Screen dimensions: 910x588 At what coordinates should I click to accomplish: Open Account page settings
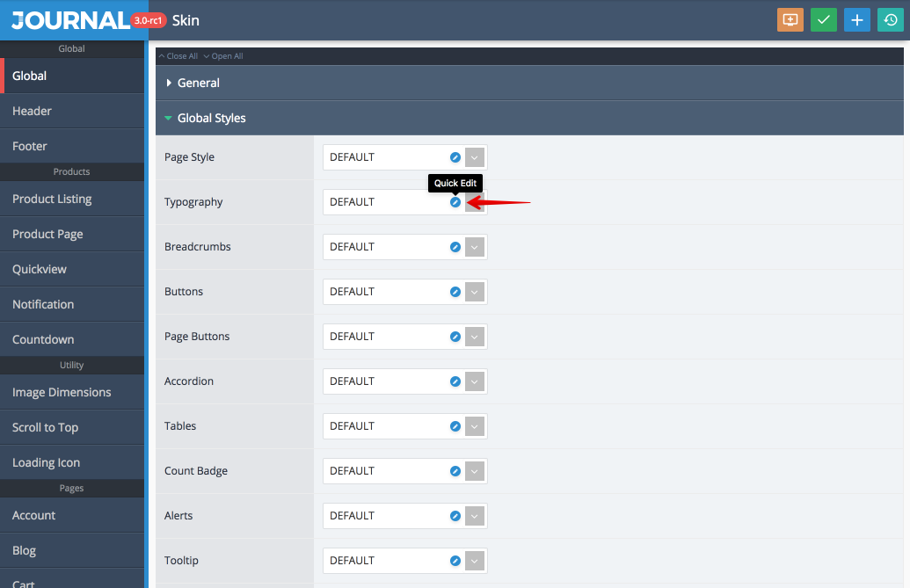[x=72, y=516]
